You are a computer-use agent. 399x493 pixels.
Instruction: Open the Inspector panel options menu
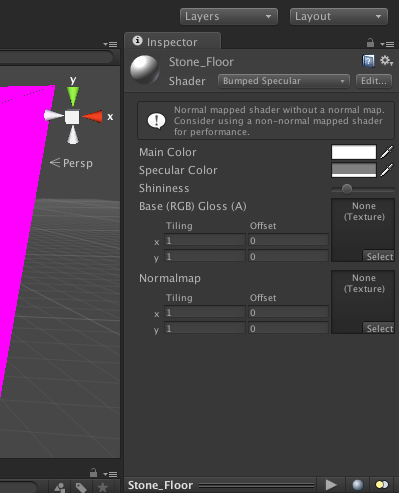pyautogui.click(x=387, y=44)
